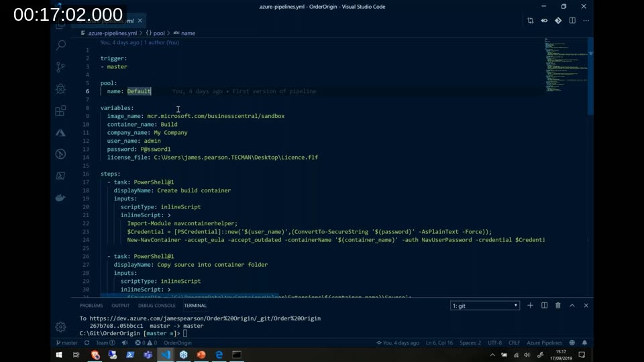Open the Extensions view

tap(61, 111)
